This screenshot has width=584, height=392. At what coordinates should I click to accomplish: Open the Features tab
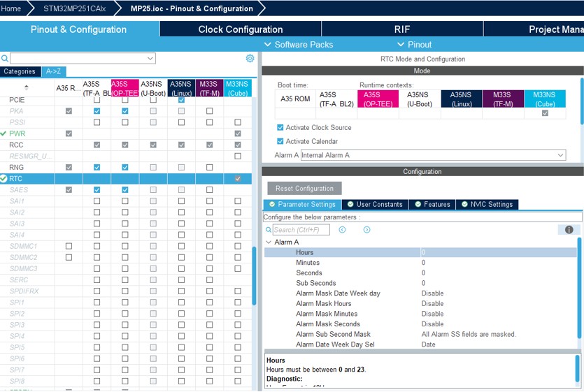[432, 204]
